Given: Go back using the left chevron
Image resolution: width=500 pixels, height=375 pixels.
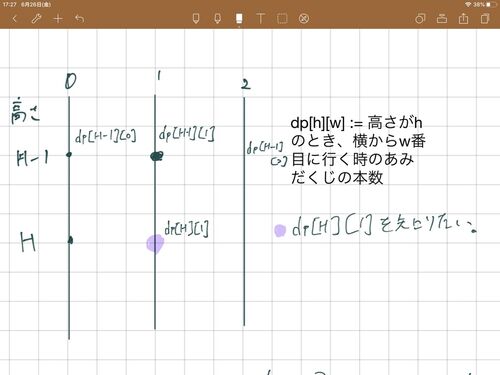Looking at the screenshot, I should 14,19.
